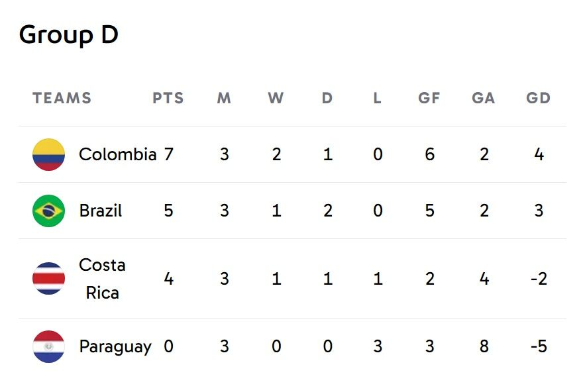Click the Costa Rica flag icon
This screenshot has height=392, width=585.
[x=48, y=279]
